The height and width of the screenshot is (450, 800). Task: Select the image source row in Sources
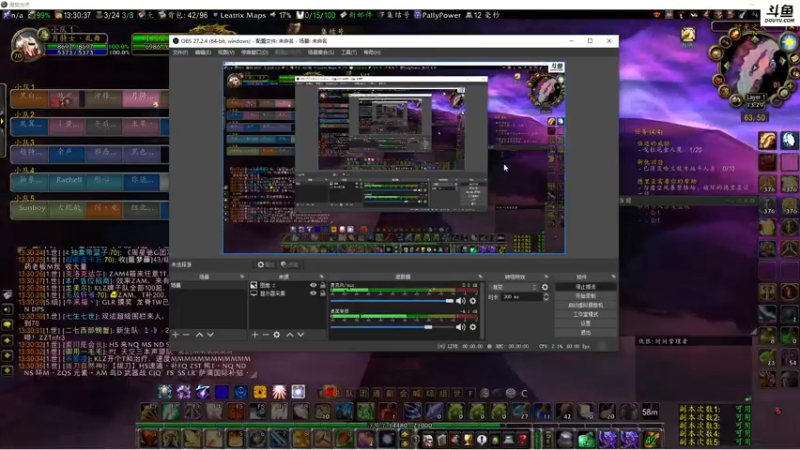click(x=288, y=285)
